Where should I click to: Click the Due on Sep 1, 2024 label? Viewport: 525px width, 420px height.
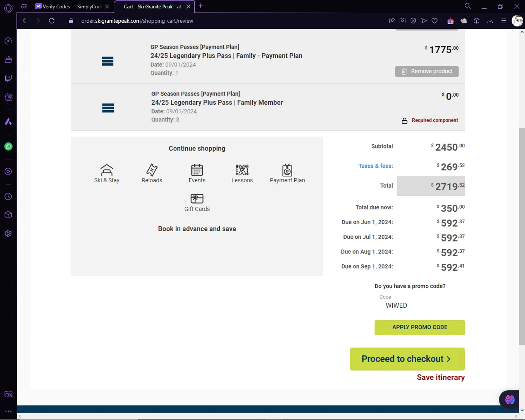367,267
